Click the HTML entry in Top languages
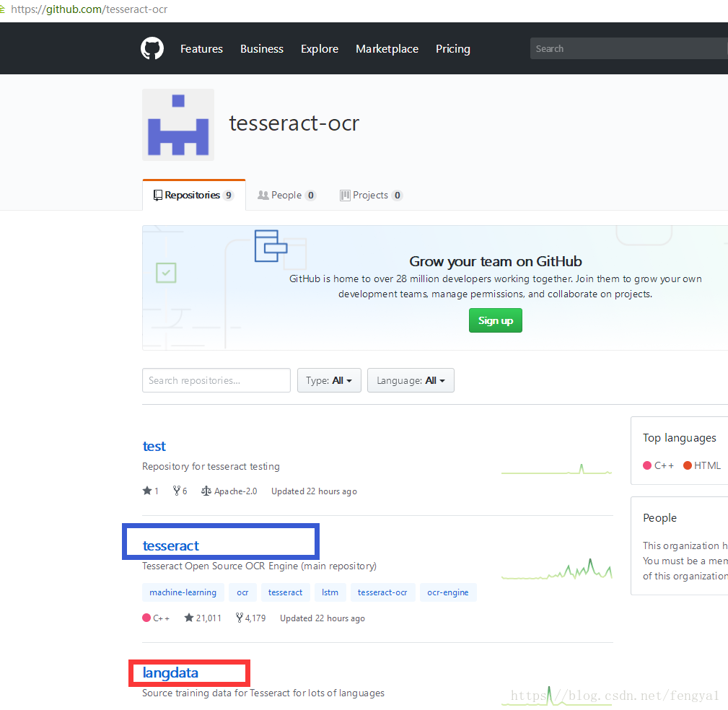The width and height of the screenshot is (728, 710). tap(702, 465)
